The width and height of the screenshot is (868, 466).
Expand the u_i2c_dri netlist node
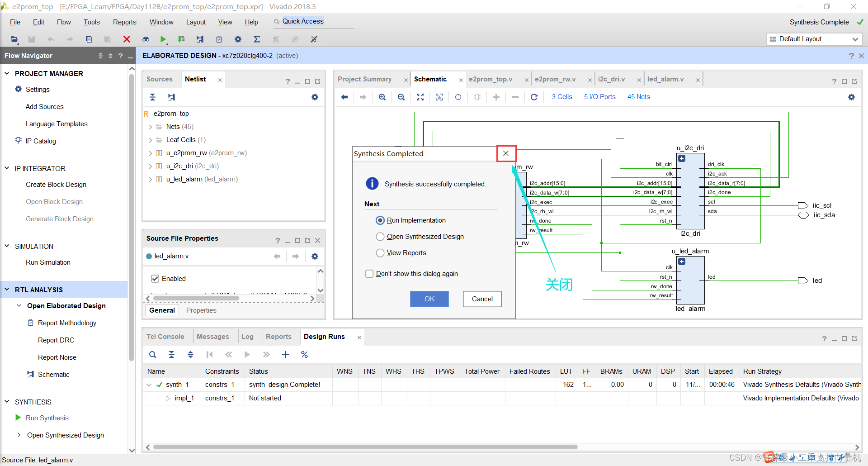click(151, 166)
